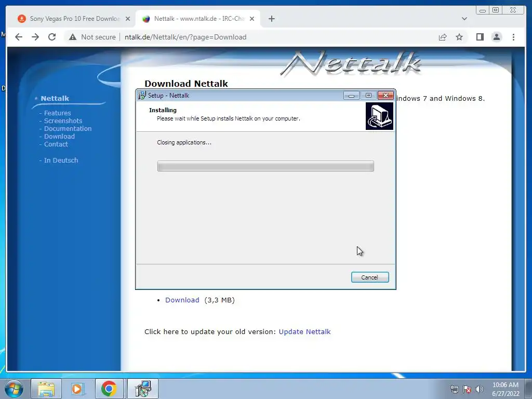The image size is (532, 399).
Task: Open the Windows Start menu
Action: point(14,389)
